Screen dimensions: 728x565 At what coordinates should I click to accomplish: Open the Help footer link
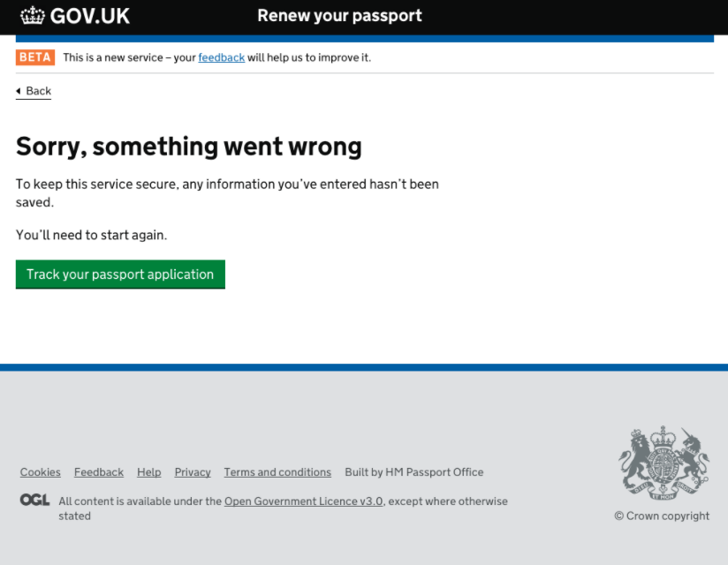(x=148, y=471)
